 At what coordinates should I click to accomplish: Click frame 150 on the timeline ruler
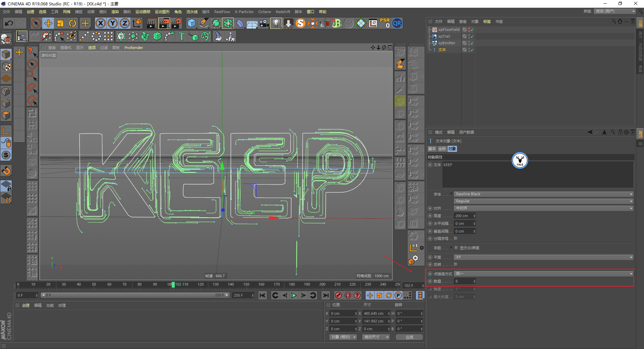246,285
